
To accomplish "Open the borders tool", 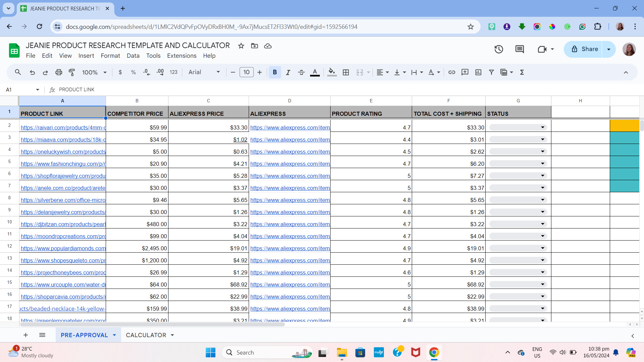I will (x=346, y=72).
